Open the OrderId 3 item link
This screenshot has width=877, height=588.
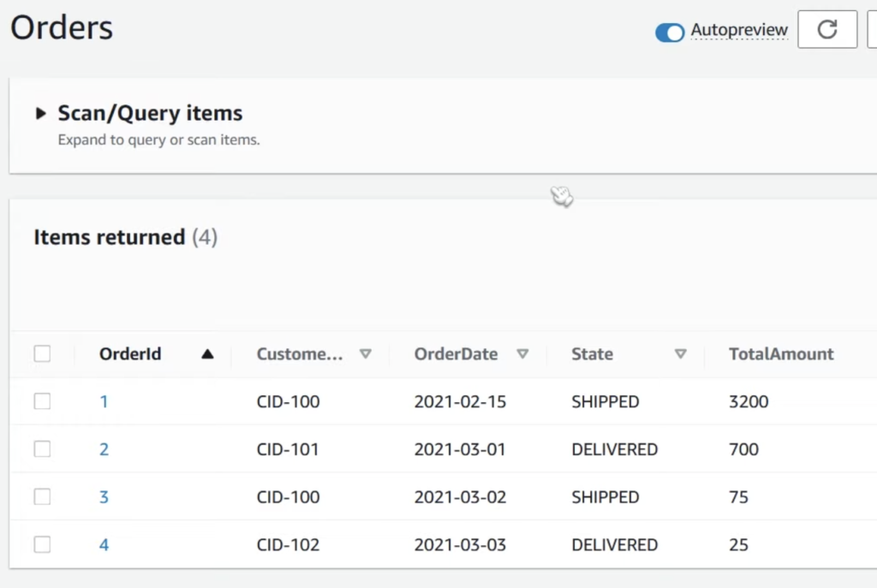point(104,497)
